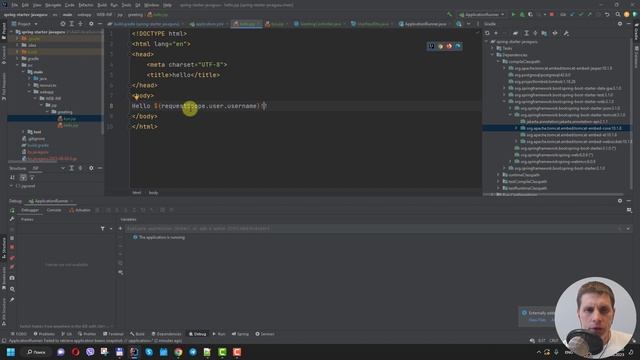Open the Dependencies tool window
640x360 pixels.
click(167, 334)
